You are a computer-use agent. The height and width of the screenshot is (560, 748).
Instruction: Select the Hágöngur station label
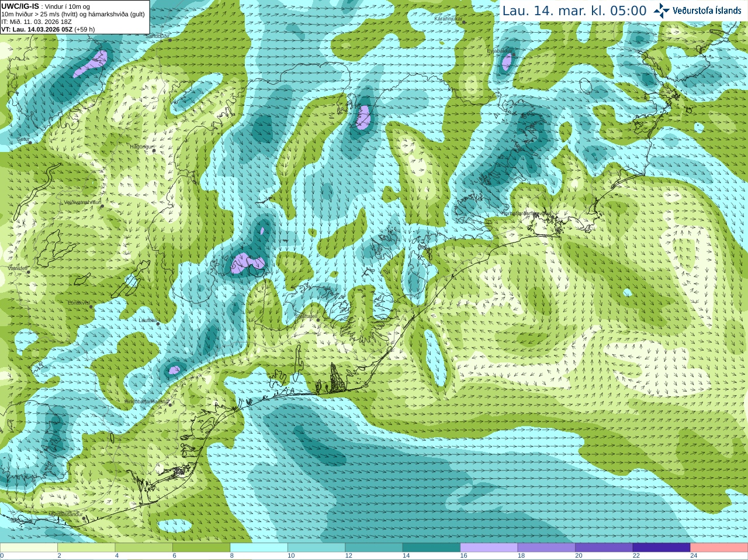click(141, 147)
